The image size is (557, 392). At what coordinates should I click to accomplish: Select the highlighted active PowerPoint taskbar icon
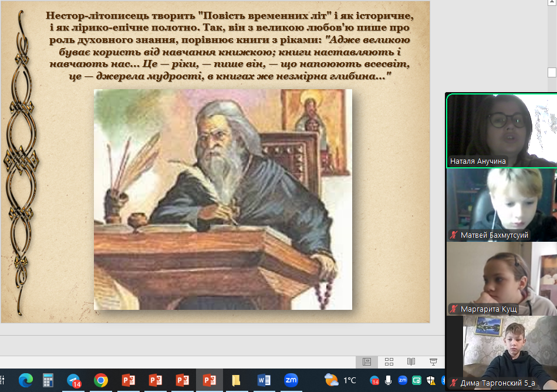(x=210, y=380)
